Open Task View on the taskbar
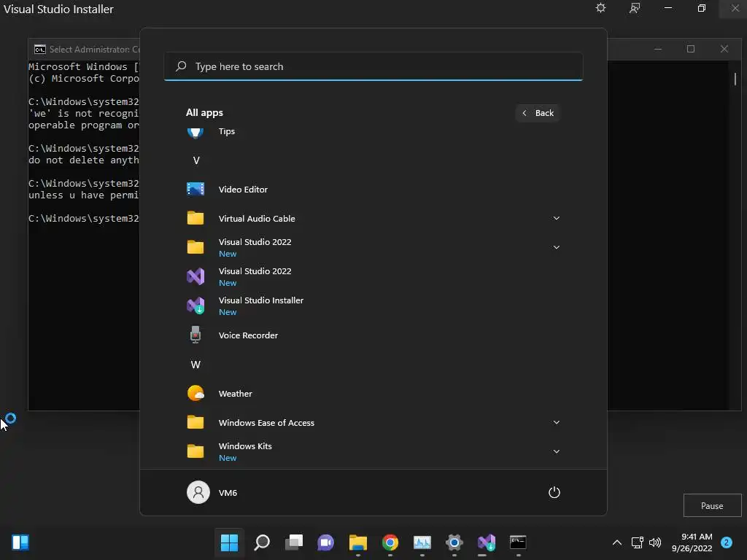The height and width of the screenshot is (560, 747). pos(293,542)
